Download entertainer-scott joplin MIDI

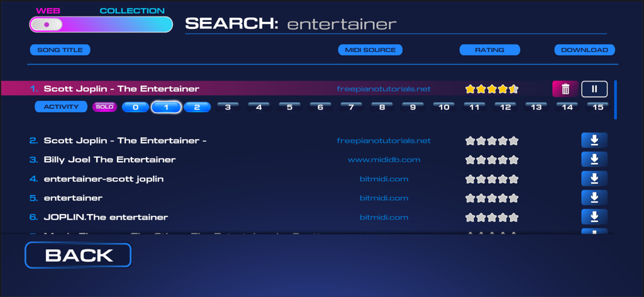coord(594,179)
